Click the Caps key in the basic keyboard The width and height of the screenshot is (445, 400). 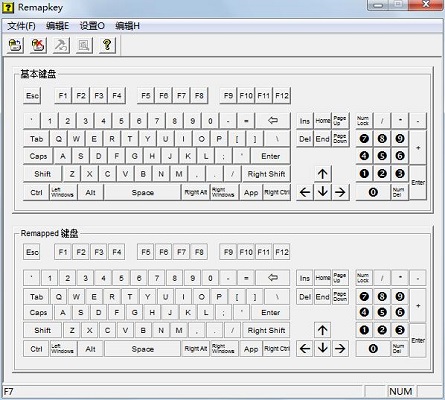point(38,156)
